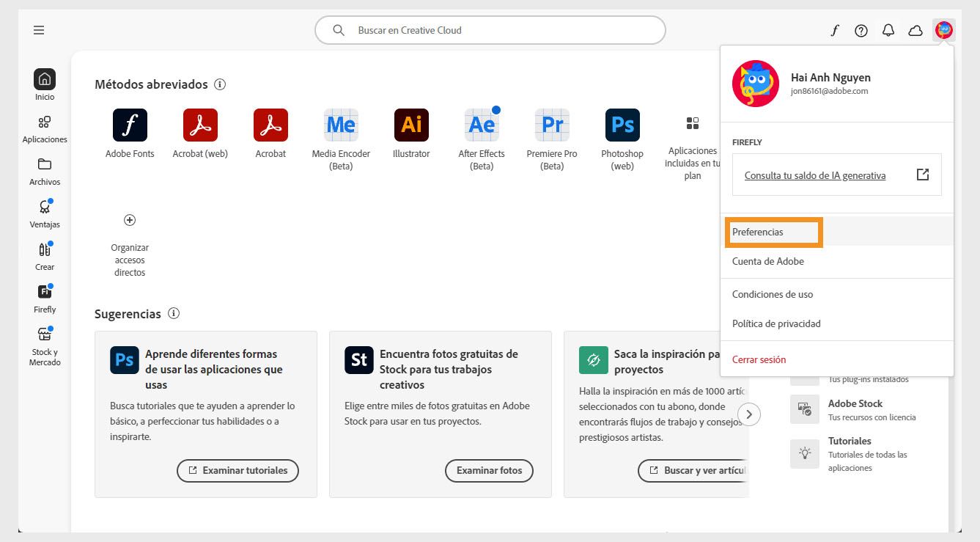Open Archivos in the sidebar

coord(45,171)
